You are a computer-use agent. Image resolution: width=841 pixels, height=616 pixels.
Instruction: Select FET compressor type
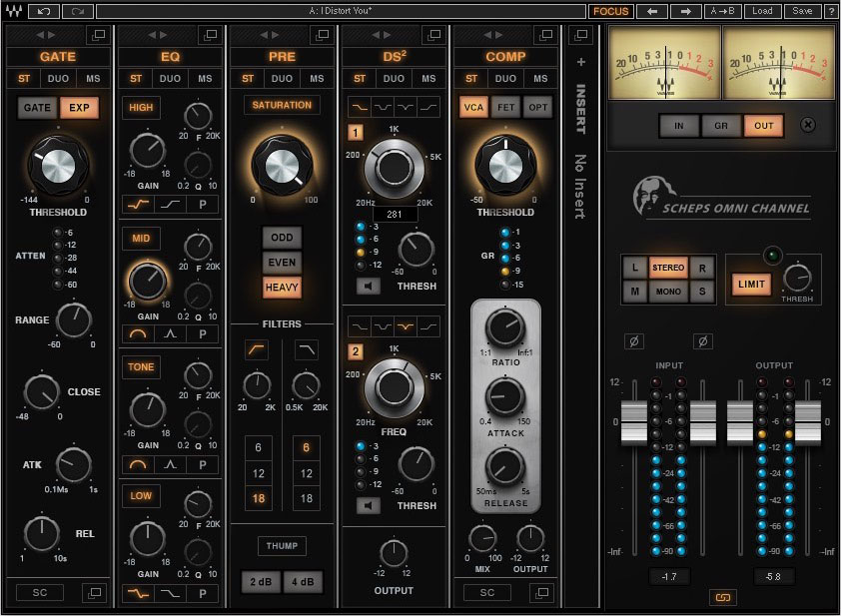505,107
